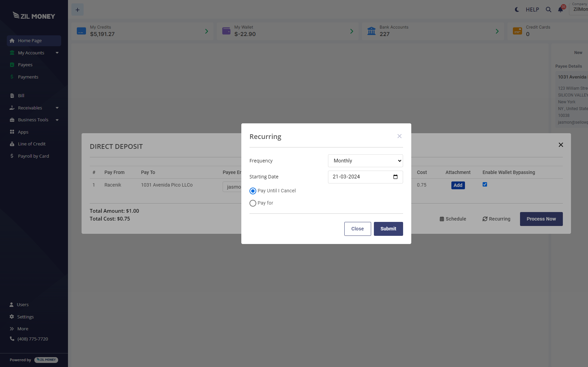Click the Settings gear icon
Viewport: 588px width, 367px height.
[12, 317]
